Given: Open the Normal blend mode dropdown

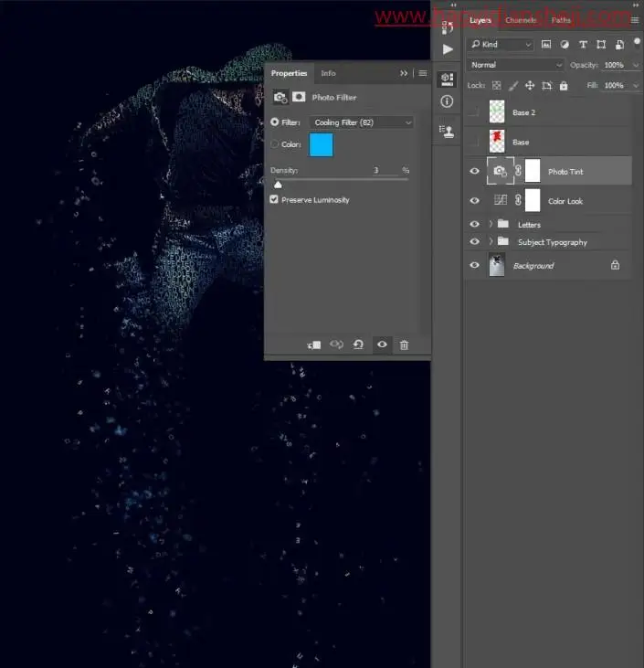Looking at the screenshot, I should point(516,65).
